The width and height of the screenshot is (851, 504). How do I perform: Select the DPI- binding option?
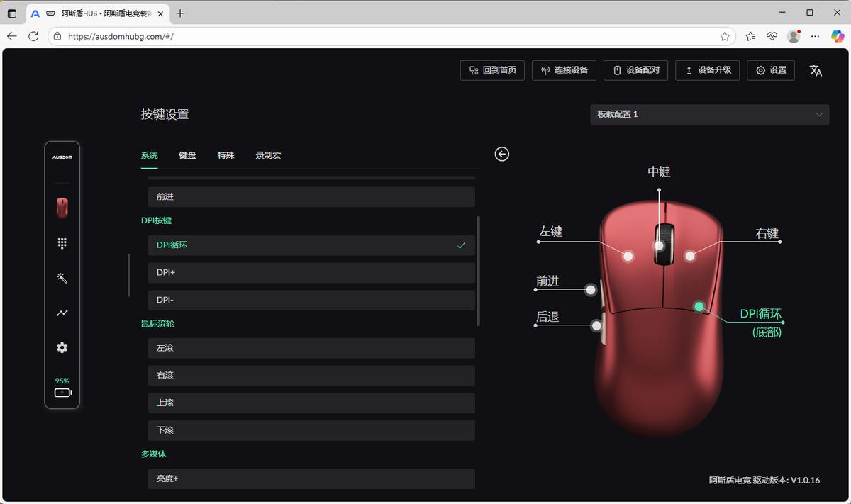311,300
